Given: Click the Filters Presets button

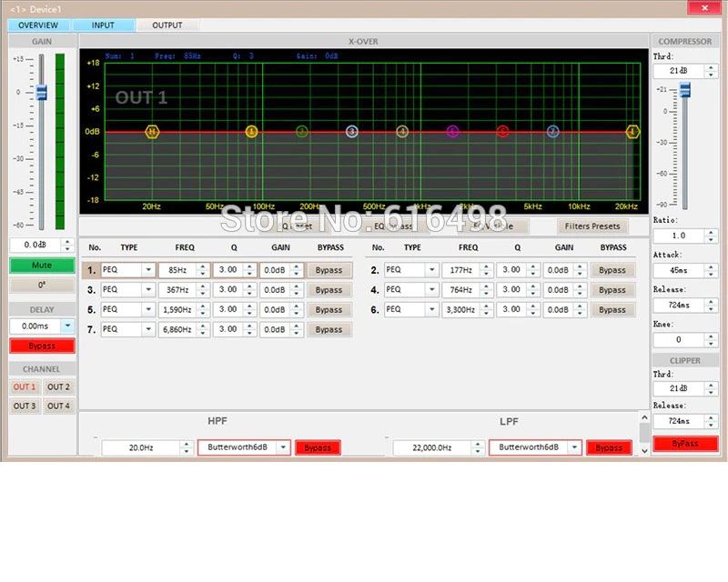Looking at the screenshot, I should pyautogui.click(x=592, y=226).
